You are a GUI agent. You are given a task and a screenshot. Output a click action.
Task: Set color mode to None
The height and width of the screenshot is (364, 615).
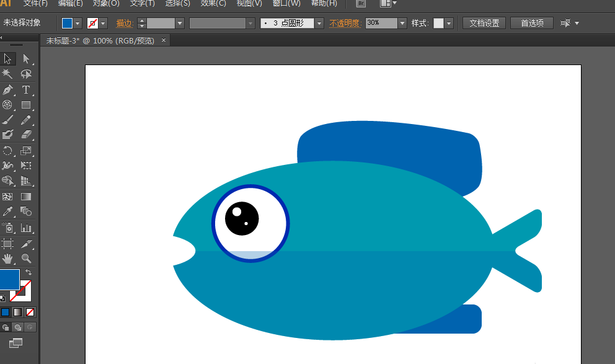click(30, 312)
